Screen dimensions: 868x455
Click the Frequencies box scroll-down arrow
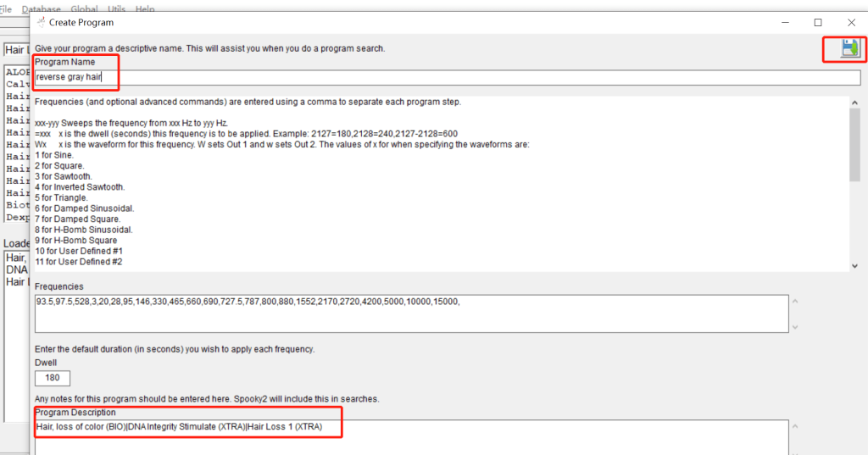click(794, 327)
